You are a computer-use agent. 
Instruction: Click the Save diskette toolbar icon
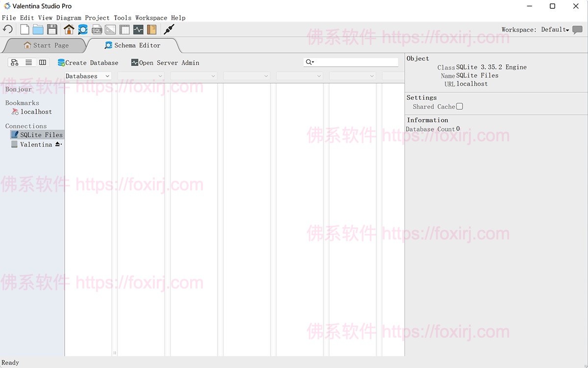coord(52,29)
